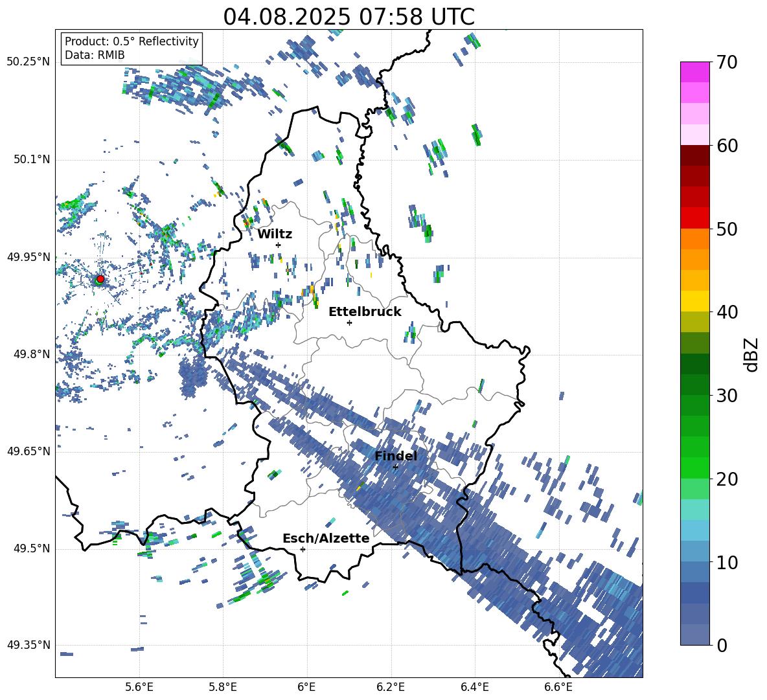Click the colorbar tick label 20
The width and height of the screenshot is (767, 700).
pos(727,479)
